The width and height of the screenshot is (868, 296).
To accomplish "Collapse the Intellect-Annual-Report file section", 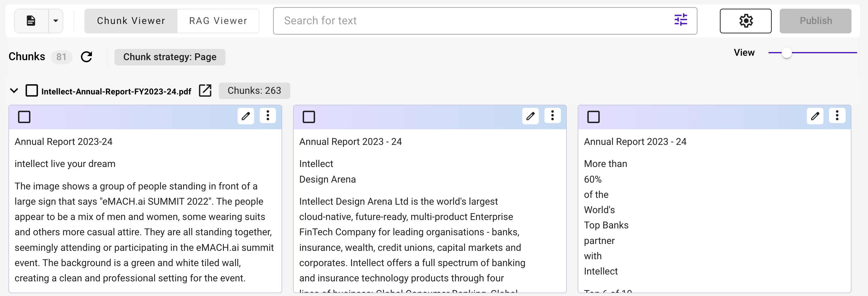I will pyautogui.click(x=14, y=91).
